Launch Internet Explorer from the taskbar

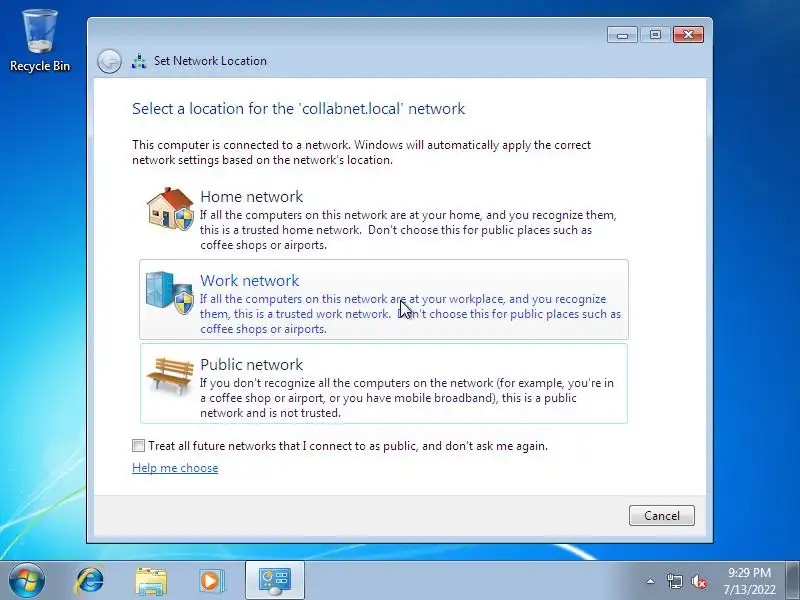coord(90,580)
